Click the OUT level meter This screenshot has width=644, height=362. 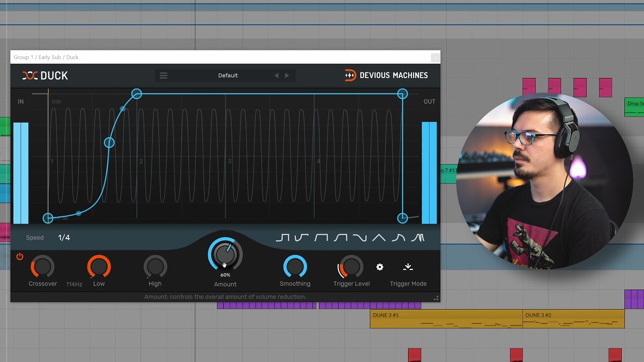tap(429, 172)
